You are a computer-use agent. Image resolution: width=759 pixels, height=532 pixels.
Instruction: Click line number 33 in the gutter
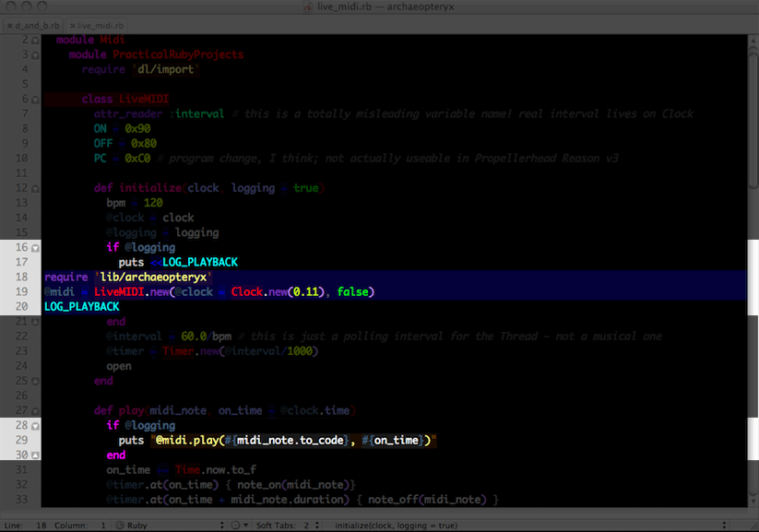coord(22,499)
